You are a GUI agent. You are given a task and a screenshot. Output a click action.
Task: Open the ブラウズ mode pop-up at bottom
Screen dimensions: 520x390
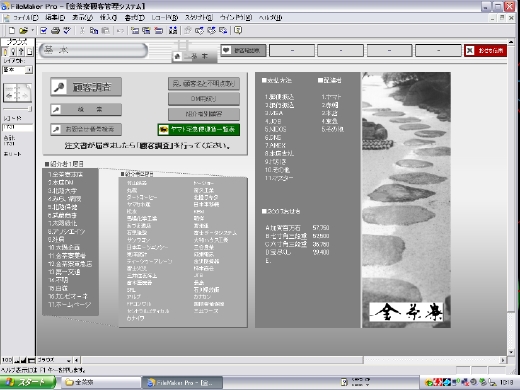tap(54, 360)
